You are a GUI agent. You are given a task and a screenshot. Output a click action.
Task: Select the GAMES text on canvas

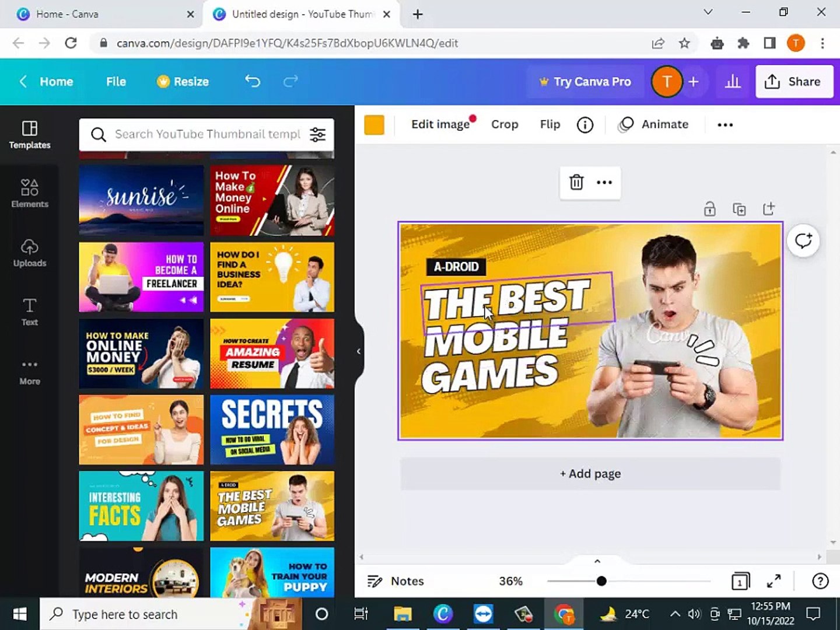[490, 375]
